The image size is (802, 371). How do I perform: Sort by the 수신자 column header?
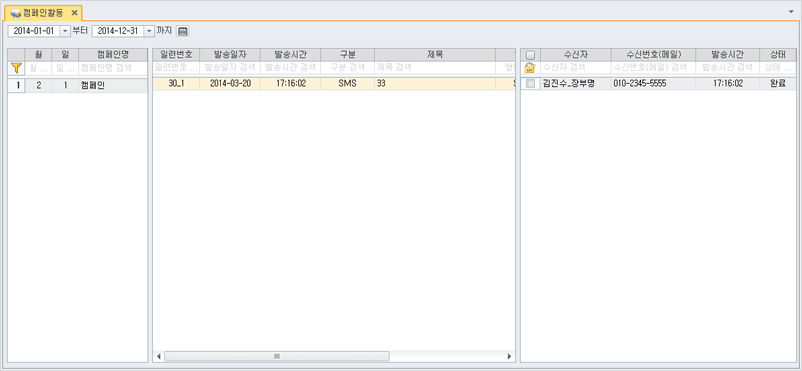(576, 54)
